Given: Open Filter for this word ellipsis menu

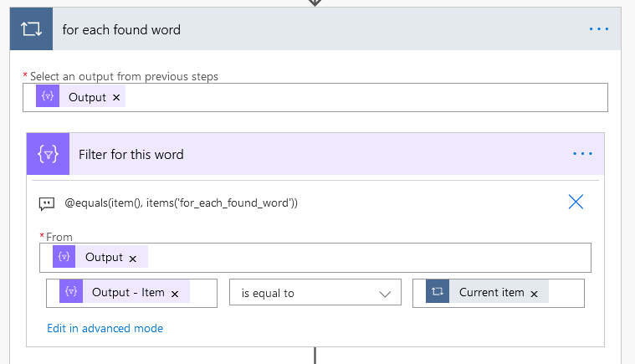Looking at the screenshot, I should 582,154.
